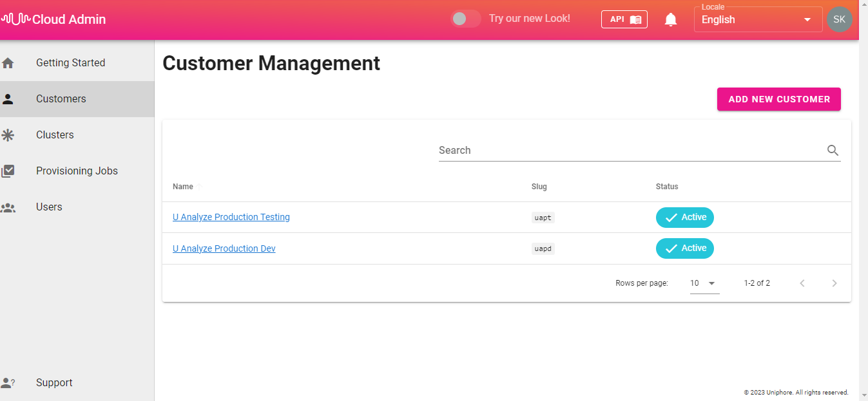Click the 1-2 of 2 pagination text
The width and height of the screenshot is (868, 401).
(x=757, y=283)
